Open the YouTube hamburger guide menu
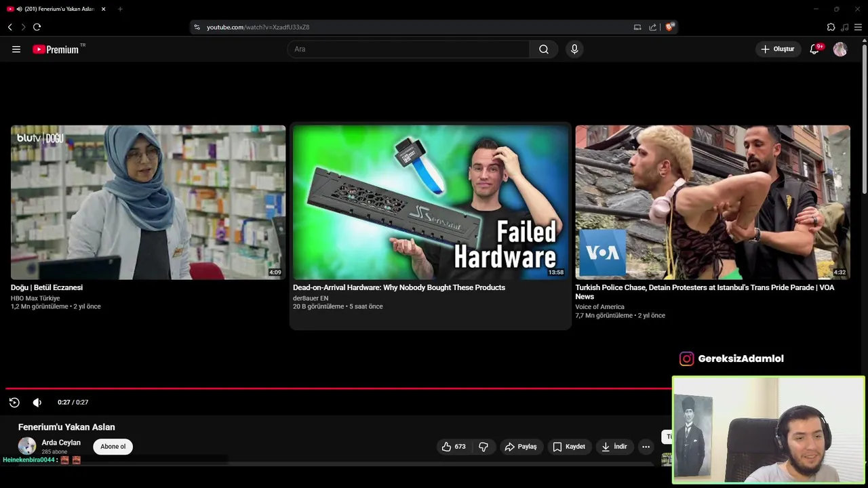Viewport: 868px width, 488px height. pos(16,49)
